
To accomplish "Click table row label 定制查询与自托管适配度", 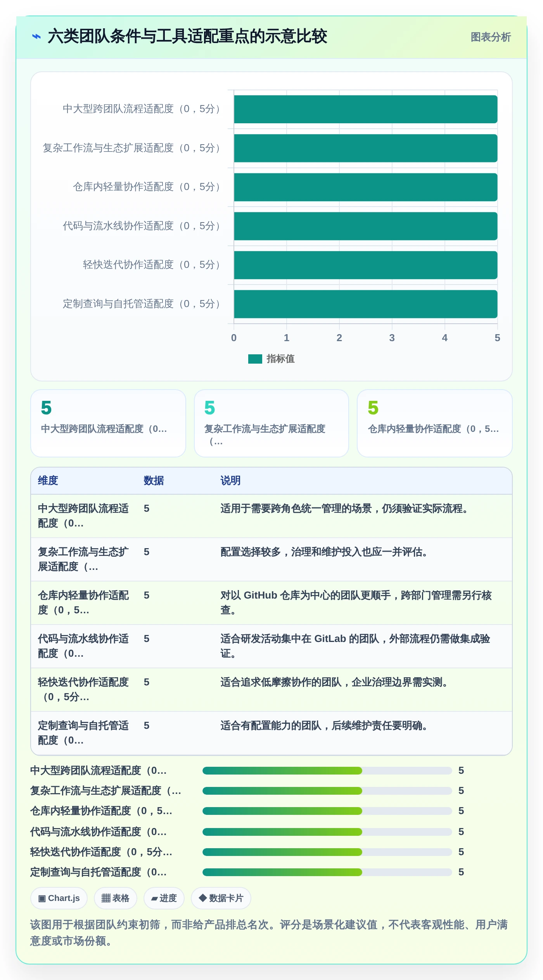I will [83, 733].
